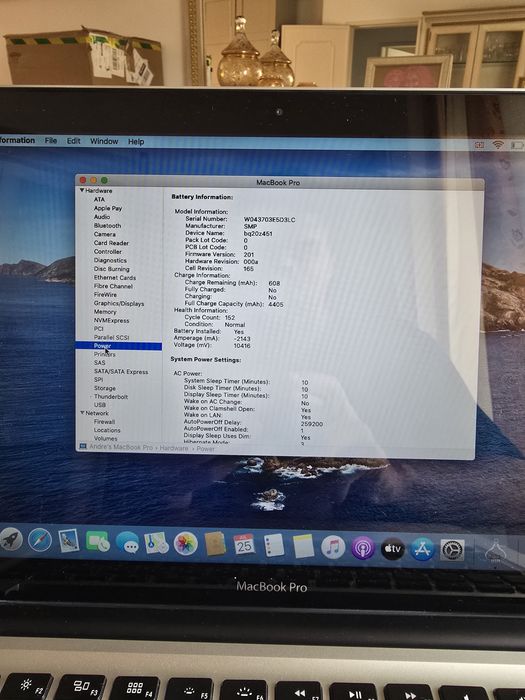The height and width of the screenshot is (700, 525).
Task: Select highlighted Power row in sidebar
Action: 118,346
